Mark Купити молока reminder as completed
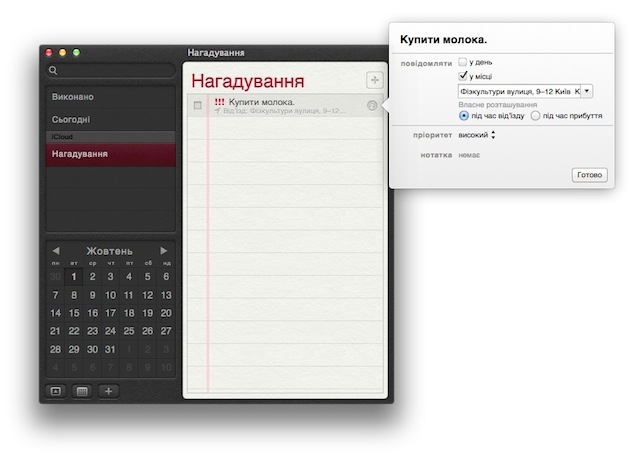640x458 pixels. 198,105
